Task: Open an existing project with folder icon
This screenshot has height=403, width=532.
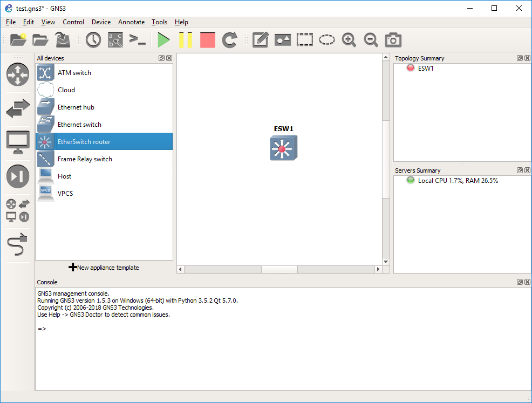Action: click(x=40, y=40)
